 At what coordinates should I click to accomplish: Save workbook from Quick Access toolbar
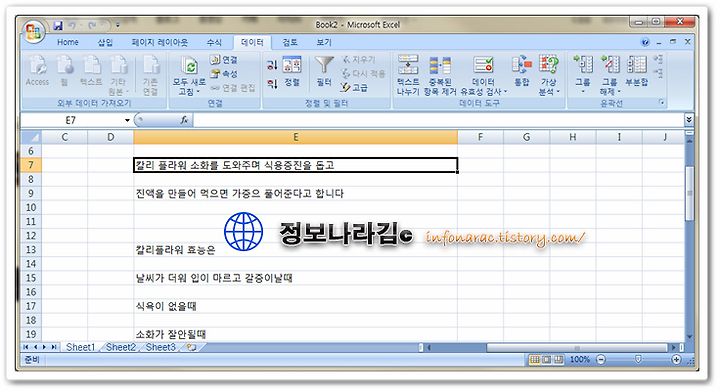coord(58,26)
